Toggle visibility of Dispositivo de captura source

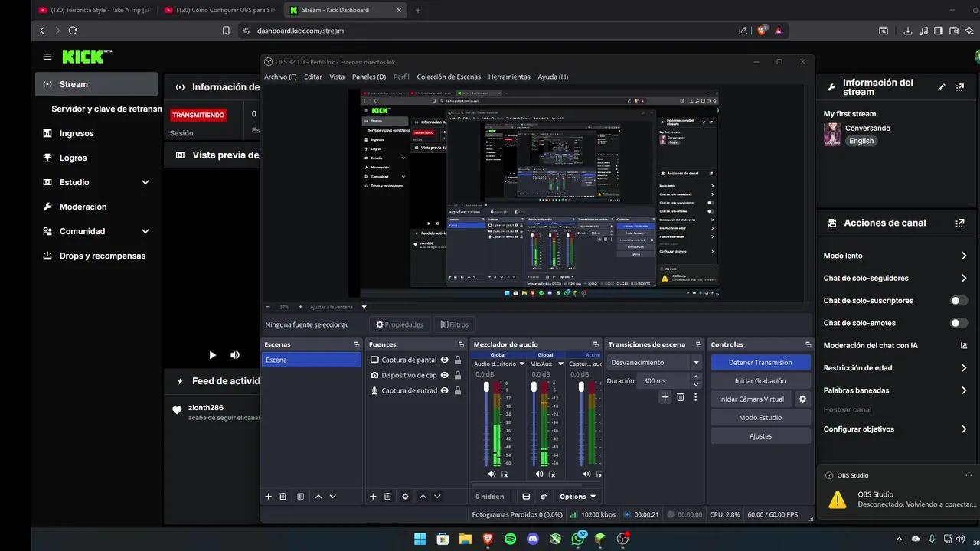444,375
